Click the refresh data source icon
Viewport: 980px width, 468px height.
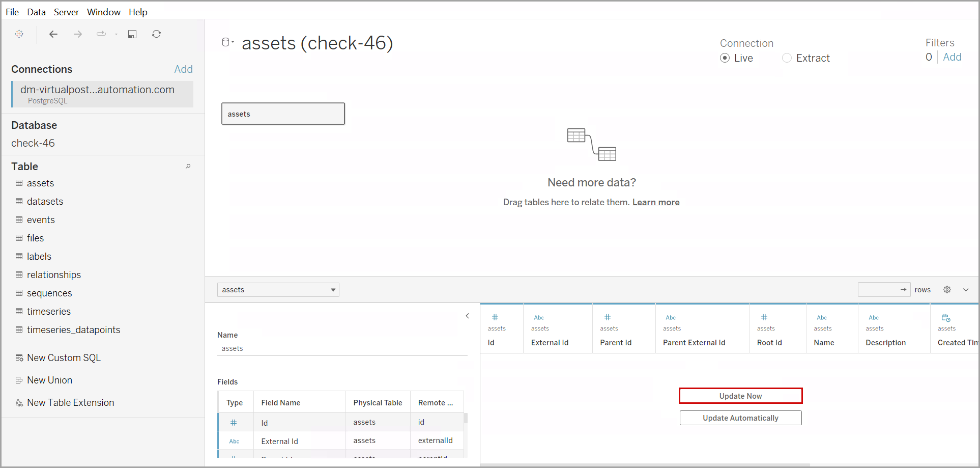pos(157,34)
